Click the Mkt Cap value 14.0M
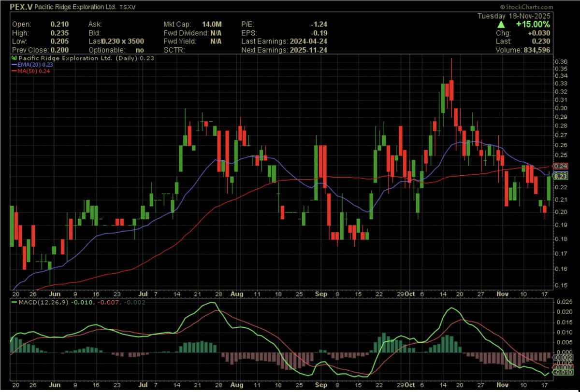This screenshot has height=392, width=580. [x=212, y=24]
